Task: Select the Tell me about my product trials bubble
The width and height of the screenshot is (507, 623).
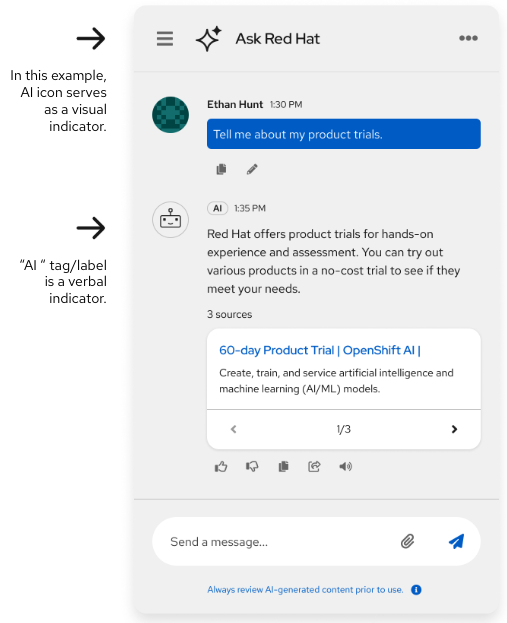Action: (x=344, y=134)
